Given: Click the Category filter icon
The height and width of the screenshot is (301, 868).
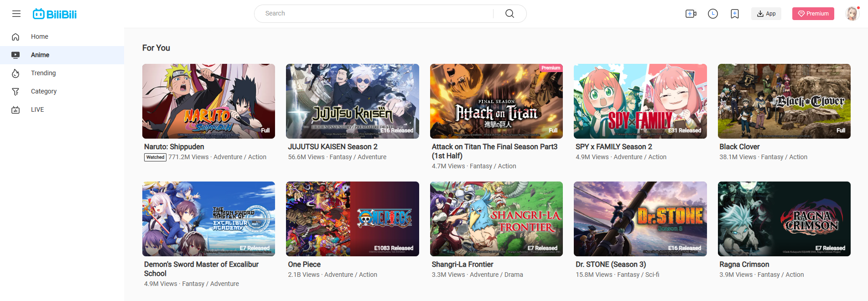Looking at the screenshot, I should pos(16,91).
